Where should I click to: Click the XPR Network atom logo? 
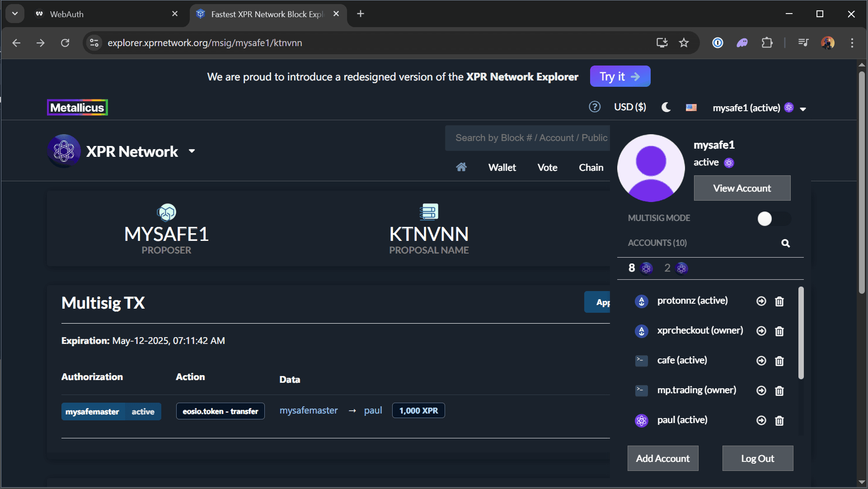64,151
